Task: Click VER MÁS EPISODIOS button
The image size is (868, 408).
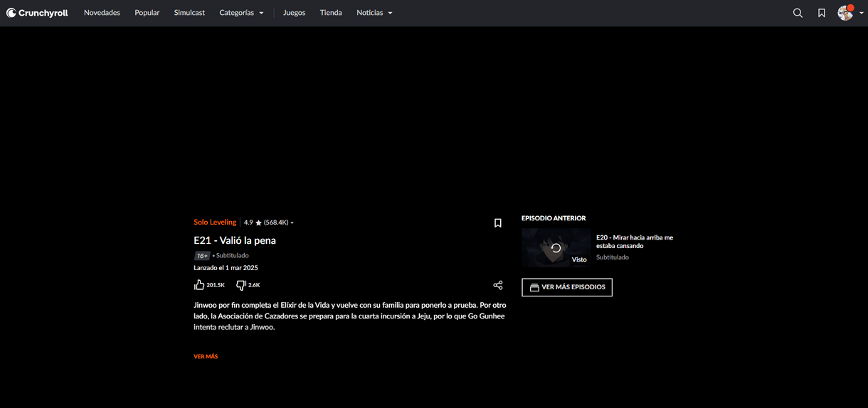Action: 567,287
